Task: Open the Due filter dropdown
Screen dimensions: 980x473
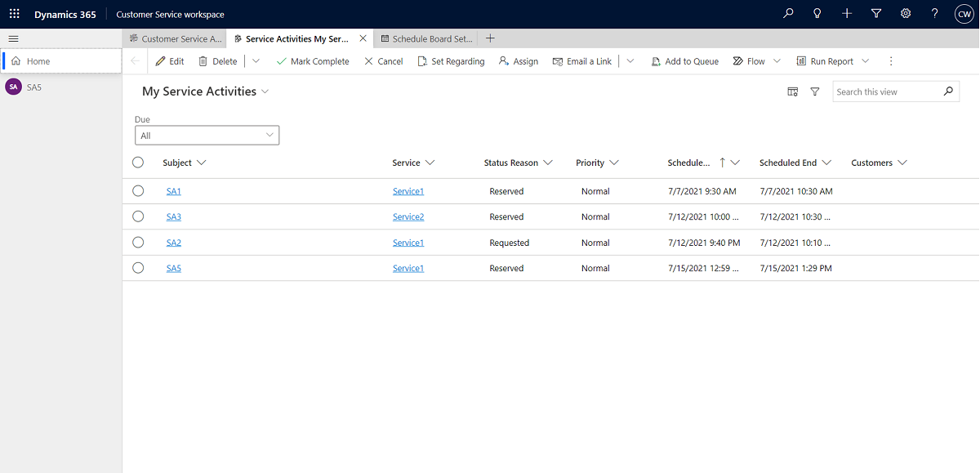Action: (x=207, y=136)
